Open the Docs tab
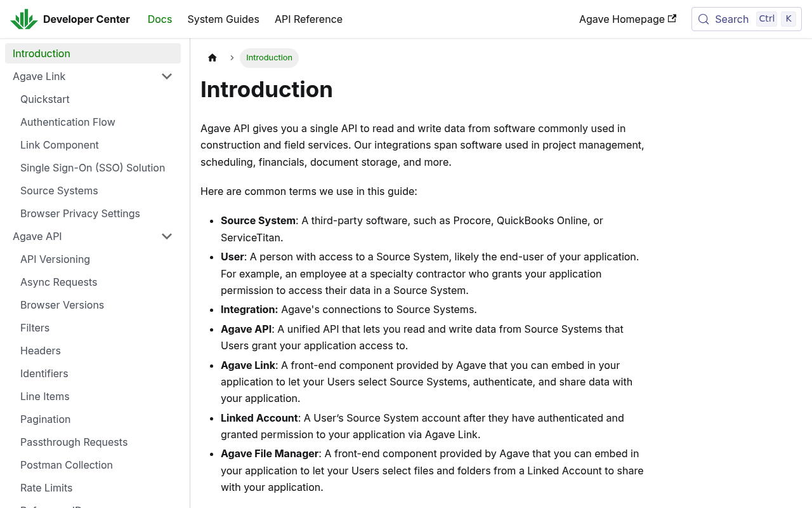 pos(160,19)
